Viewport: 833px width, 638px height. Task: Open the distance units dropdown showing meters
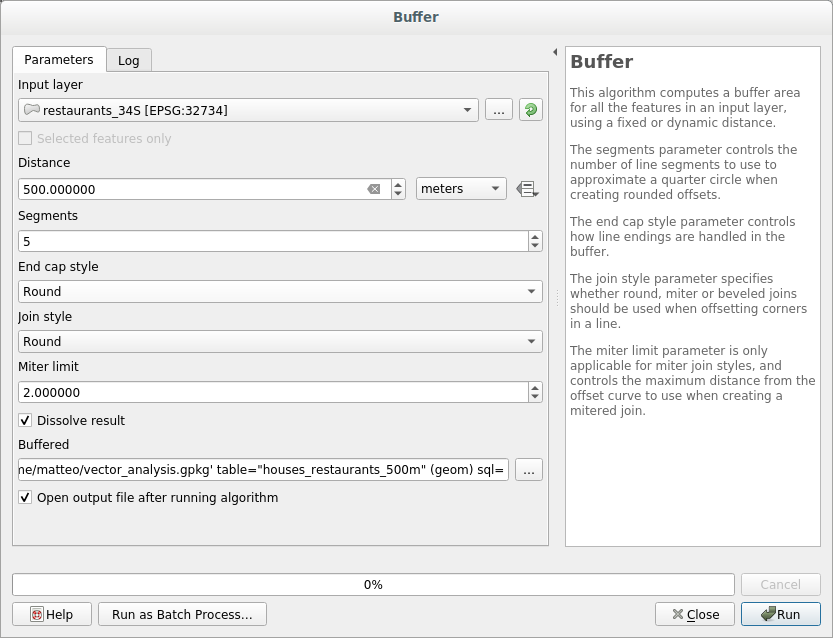(460, 188)
